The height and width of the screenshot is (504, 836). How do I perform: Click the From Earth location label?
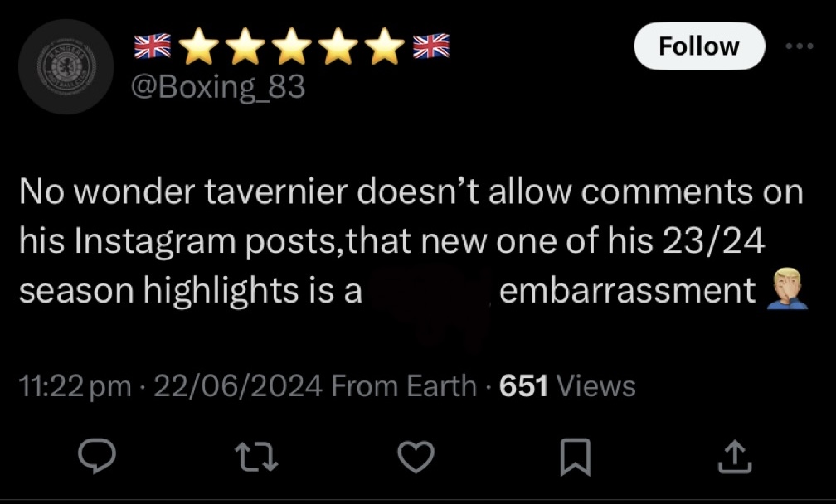tap(404, 385)
